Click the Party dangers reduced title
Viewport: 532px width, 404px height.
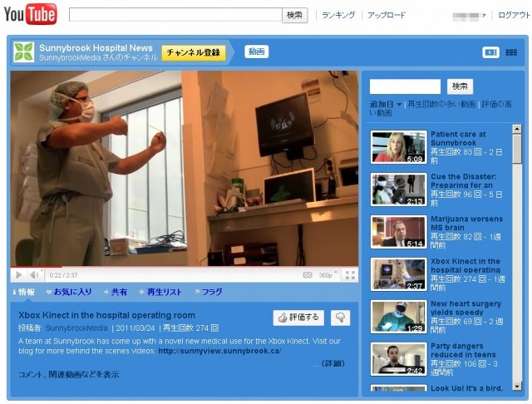click(463, 351)
